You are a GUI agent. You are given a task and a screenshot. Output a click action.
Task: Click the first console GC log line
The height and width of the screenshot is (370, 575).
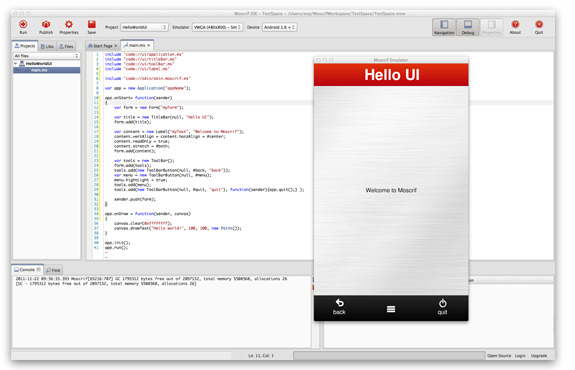pyautogui.click(x=151, y=279)
